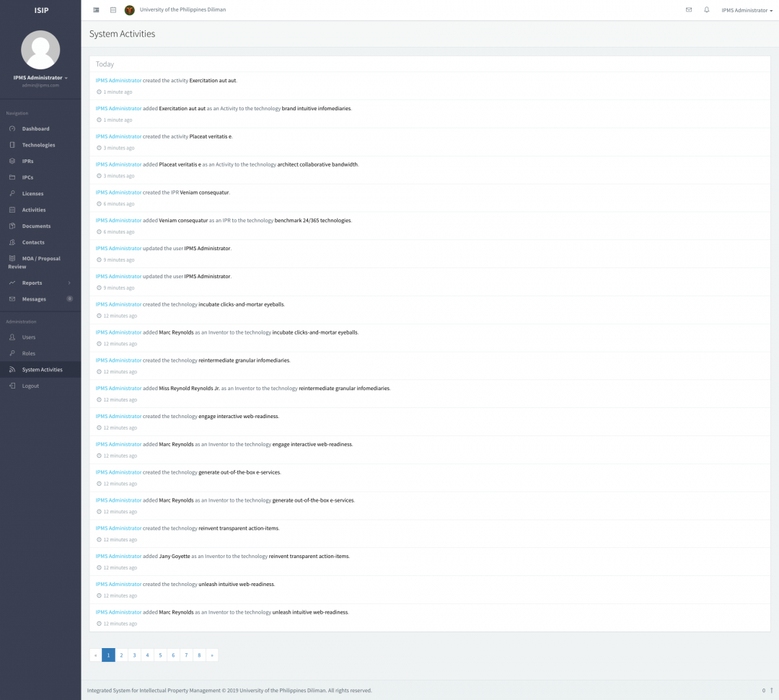This screenshot has height=700, width=779.
Task: Click 'brand intuitive infomediaries' technology name
Action: (x=317, y=109)
